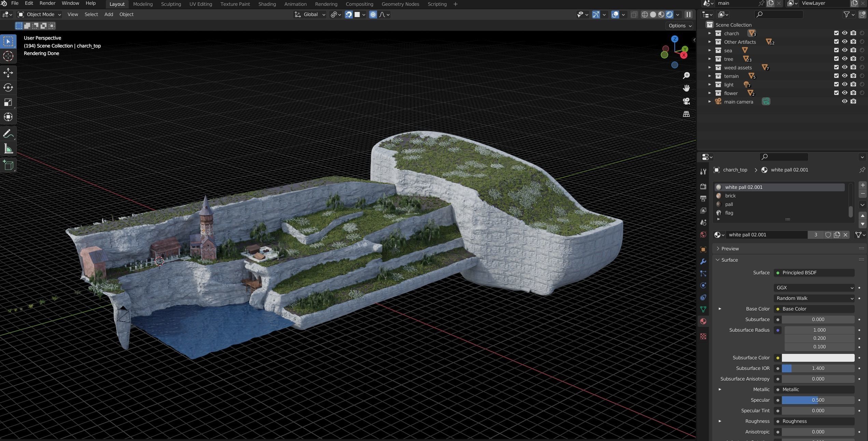This screenshot has width=868, height=441.
Task: Click Principled BSDF surface shader button
Action: (x=814, y=273)
